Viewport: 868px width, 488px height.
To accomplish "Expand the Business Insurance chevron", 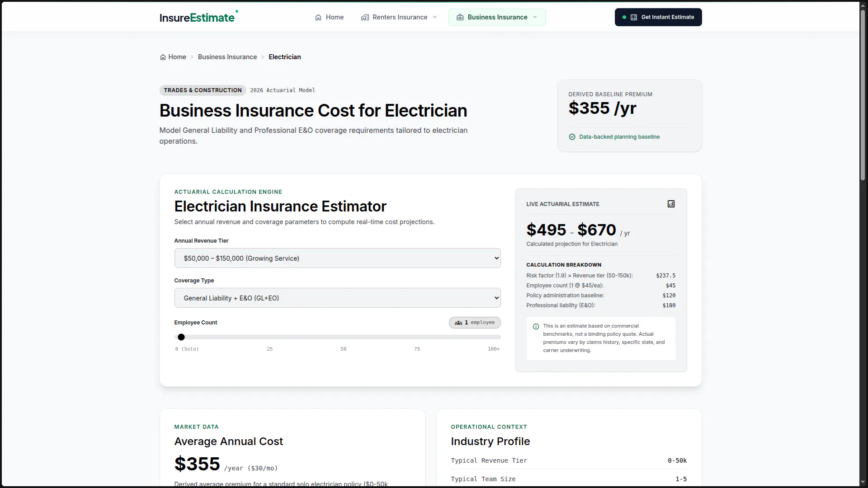I will point(535,17).
